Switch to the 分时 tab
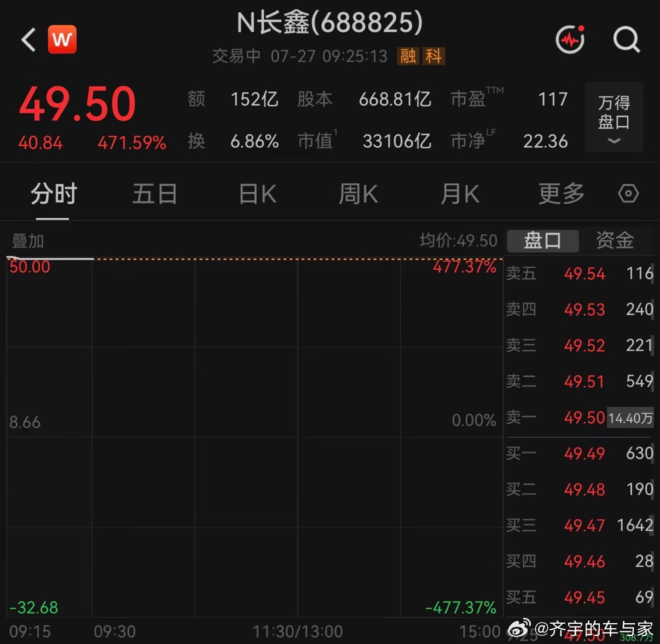The width and height of the screenshot is (660, 644). (x=53, y=194)
